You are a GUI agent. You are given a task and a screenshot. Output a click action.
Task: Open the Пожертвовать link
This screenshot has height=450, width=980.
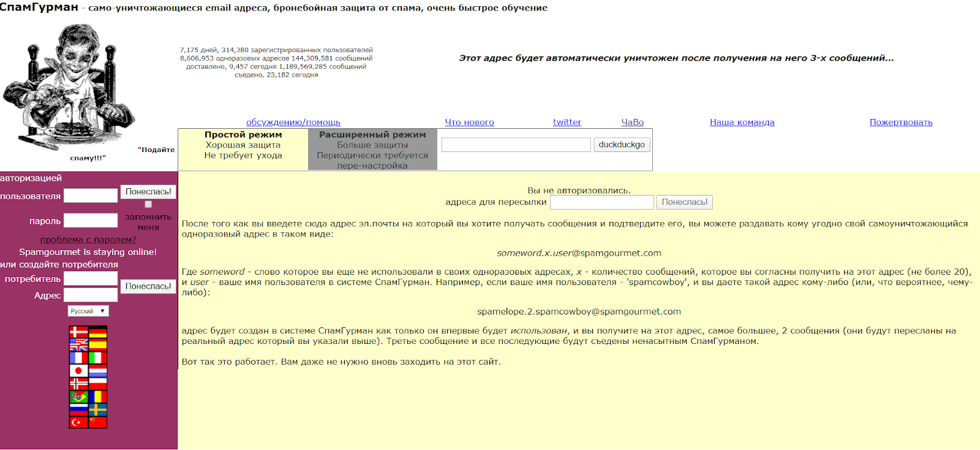click(901, 122)
